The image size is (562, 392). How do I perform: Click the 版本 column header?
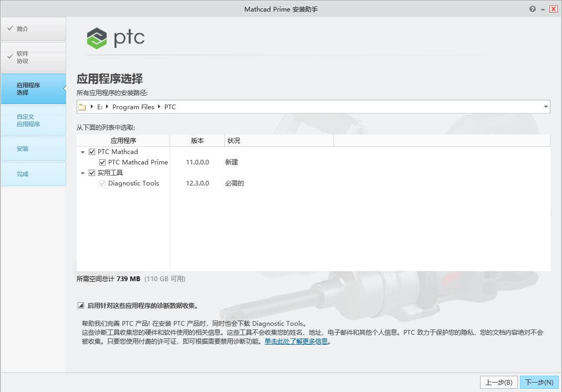pyautogui.click(x=197, y=141)
